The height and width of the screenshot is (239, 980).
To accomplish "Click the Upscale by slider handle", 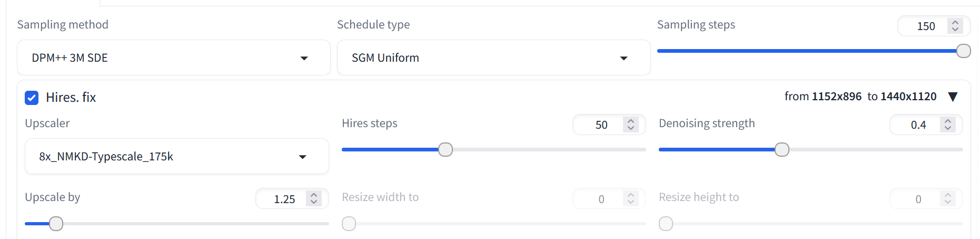I will 56,224.
